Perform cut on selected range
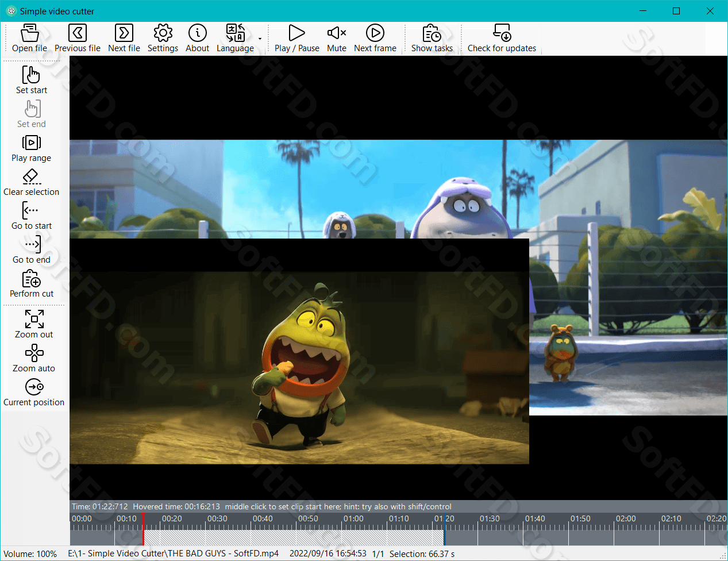 click(32, 283)
